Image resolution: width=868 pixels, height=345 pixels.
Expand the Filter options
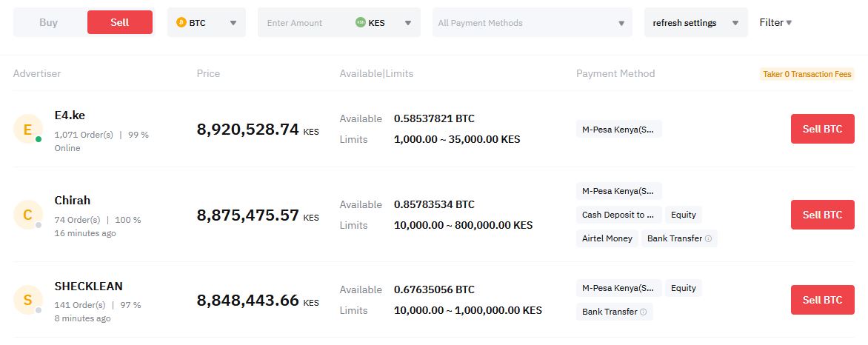[x=775, y=23]
